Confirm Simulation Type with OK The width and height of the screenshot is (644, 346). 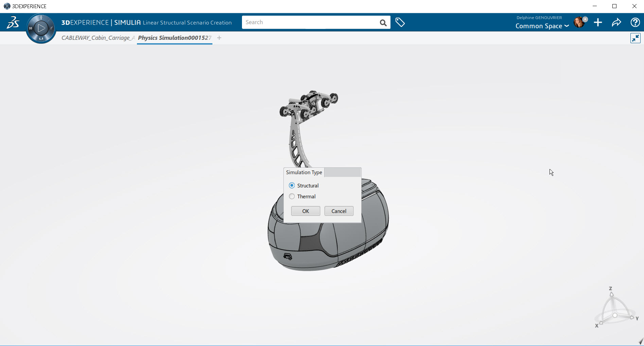coord(306,211)
